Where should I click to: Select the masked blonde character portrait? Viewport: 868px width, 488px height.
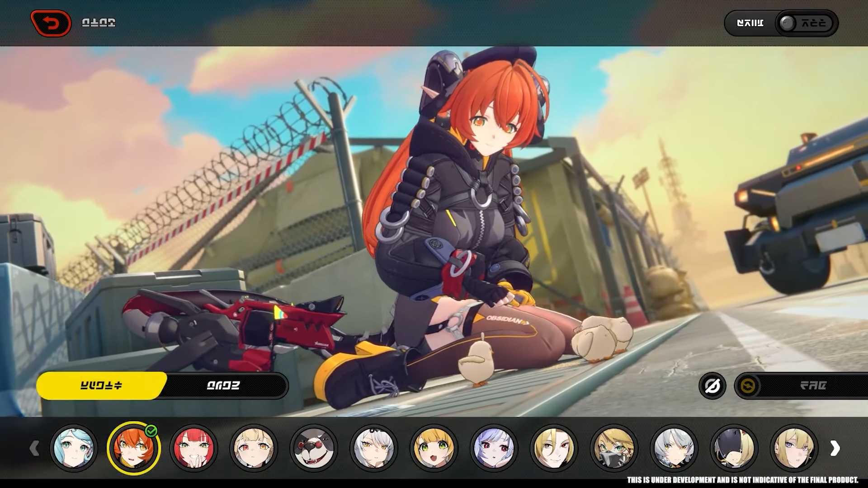[614, 448]
